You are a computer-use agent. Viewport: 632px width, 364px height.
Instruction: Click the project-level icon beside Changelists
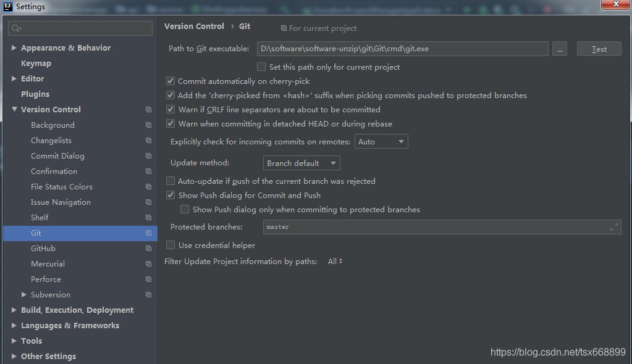pyautogui.click(x=148, y=141)
